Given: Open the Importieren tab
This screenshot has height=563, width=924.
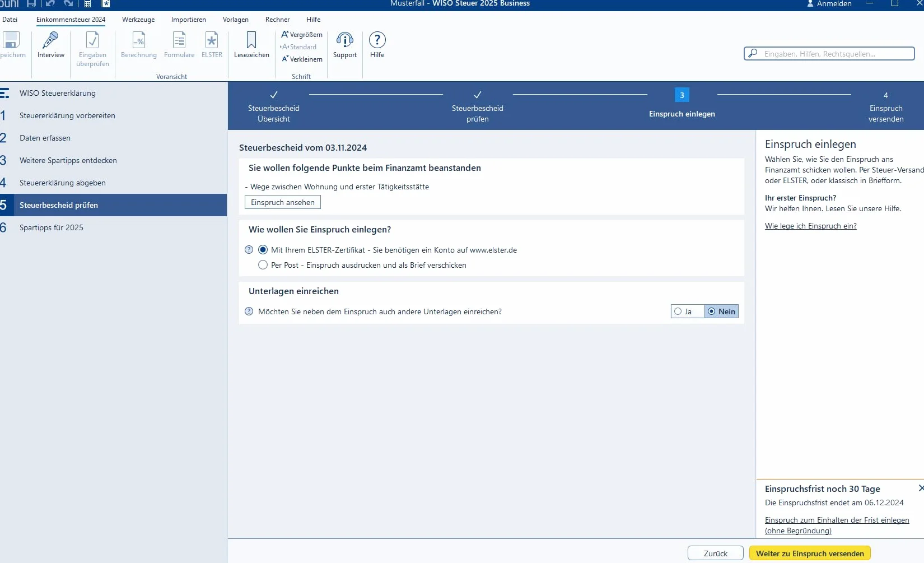Looking at the screenshot, I should (x=189, y=20).
